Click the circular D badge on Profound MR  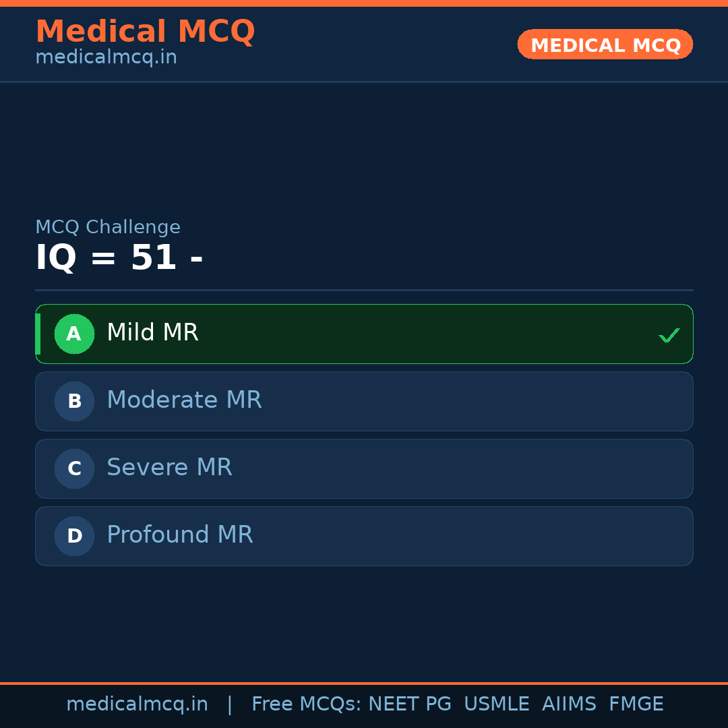[74, 536]
